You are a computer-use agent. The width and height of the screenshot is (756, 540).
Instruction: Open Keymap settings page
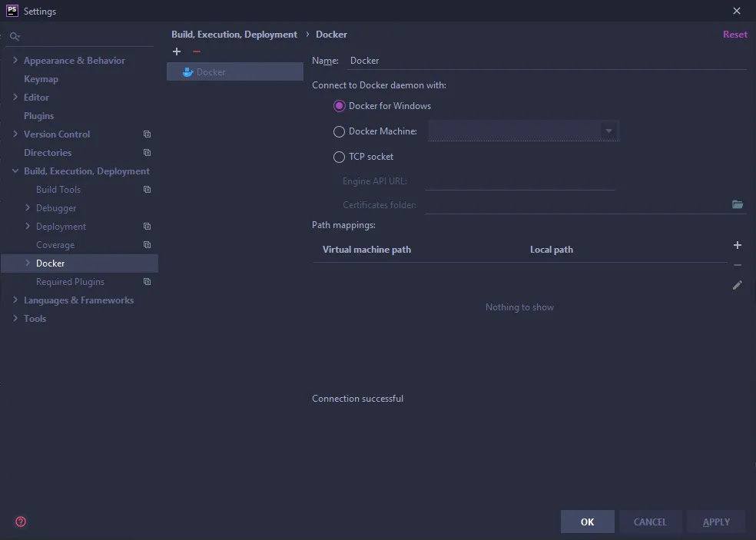(41, 78)
